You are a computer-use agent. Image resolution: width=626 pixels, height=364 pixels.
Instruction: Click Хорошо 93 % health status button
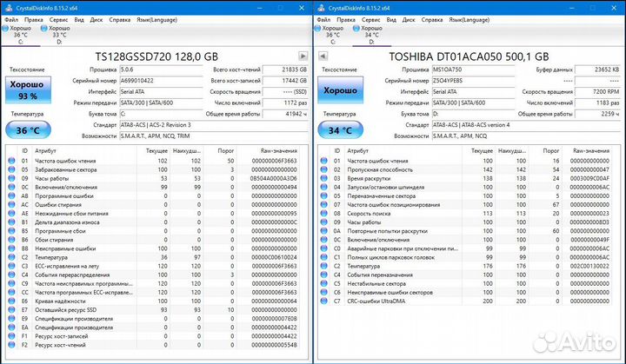click(29, 90)
